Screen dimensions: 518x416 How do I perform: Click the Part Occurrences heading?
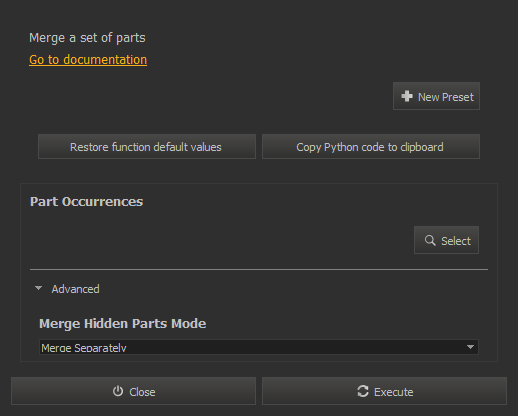point(87,202)
